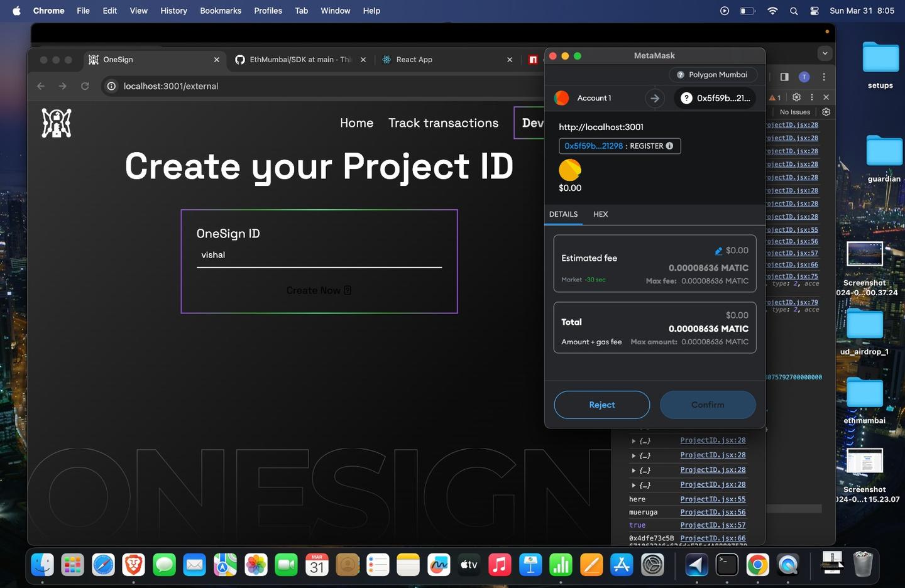905x588 pixels.
Task: Switch to the EthMumbai/SDK GitHub tab
Action: [300, 60]
